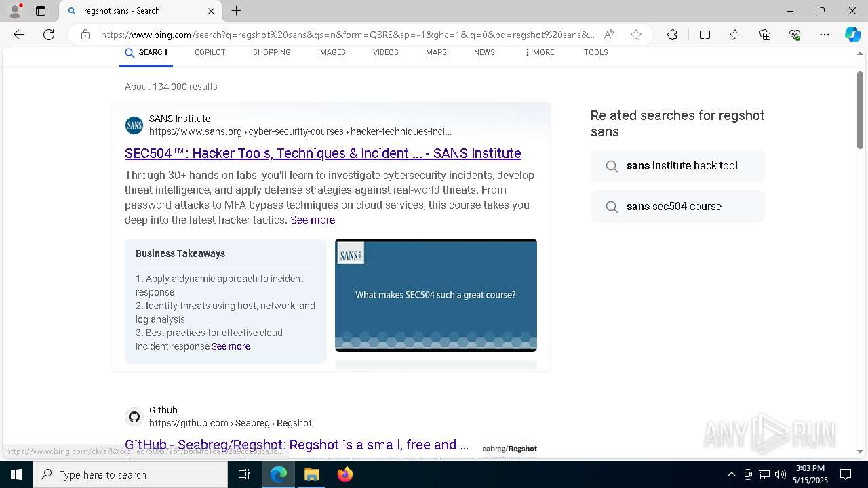Open Favorites list
The width and height of the screenshot is (868, 488).
(735, 35)
